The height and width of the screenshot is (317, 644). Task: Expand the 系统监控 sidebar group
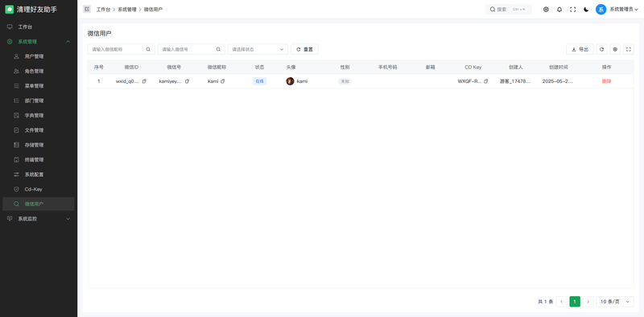(39, 219)
